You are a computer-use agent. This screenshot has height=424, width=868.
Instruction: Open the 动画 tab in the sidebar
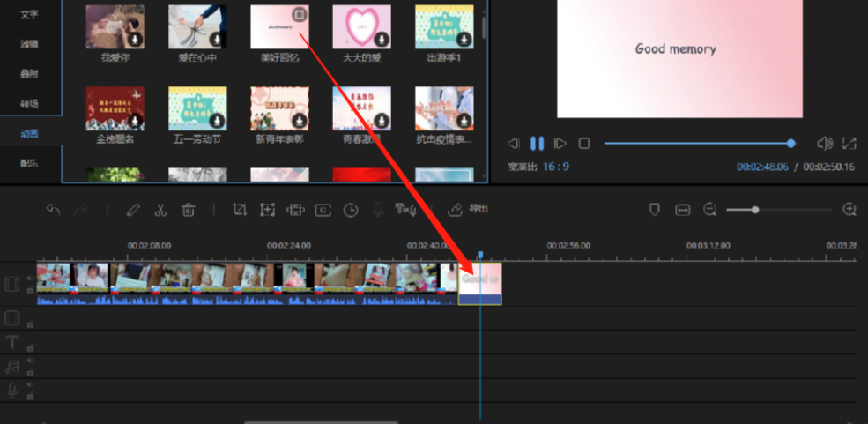pyautogui.click(x=30, y=133)
